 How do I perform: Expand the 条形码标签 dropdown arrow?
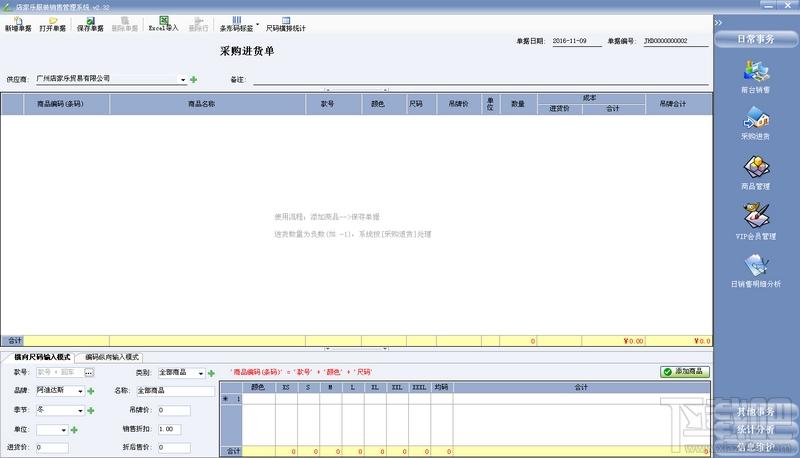click(258, 24)
